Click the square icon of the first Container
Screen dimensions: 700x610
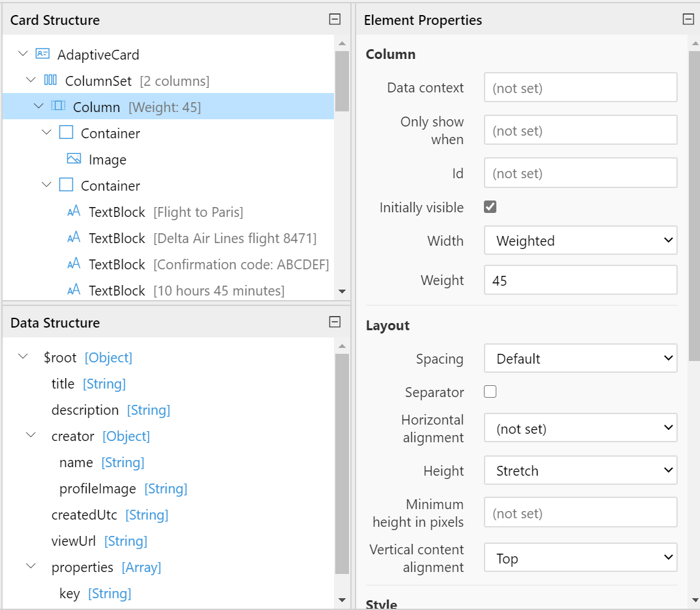[66, 132]
